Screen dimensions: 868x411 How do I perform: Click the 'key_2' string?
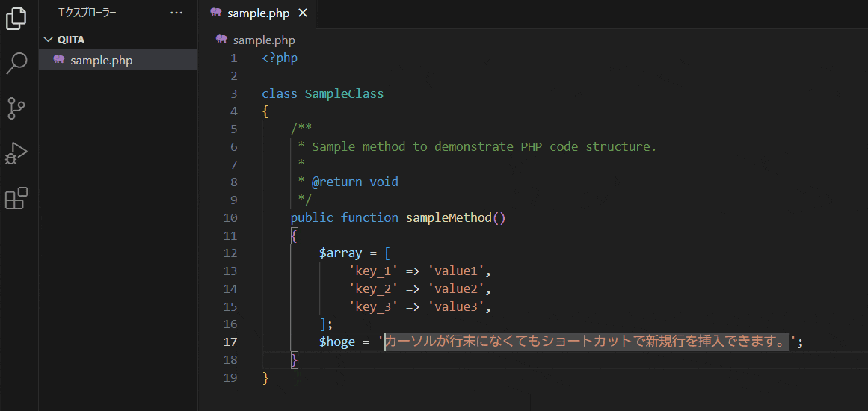coord(374,288)
